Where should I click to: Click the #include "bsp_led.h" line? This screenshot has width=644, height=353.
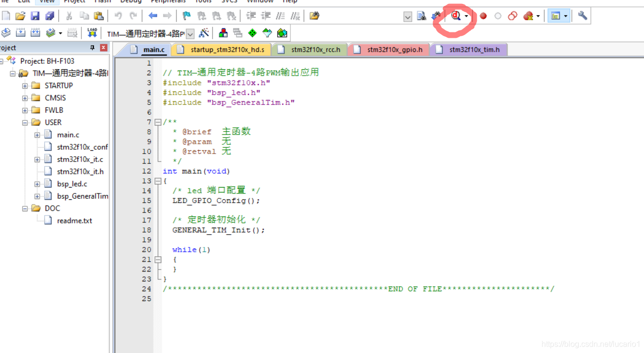(x=211, y=92)
